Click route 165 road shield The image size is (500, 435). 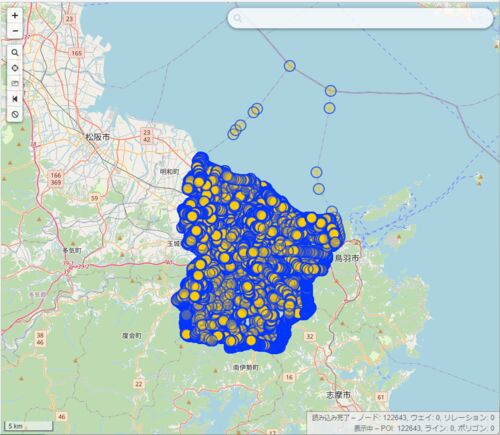click(76, 53)
